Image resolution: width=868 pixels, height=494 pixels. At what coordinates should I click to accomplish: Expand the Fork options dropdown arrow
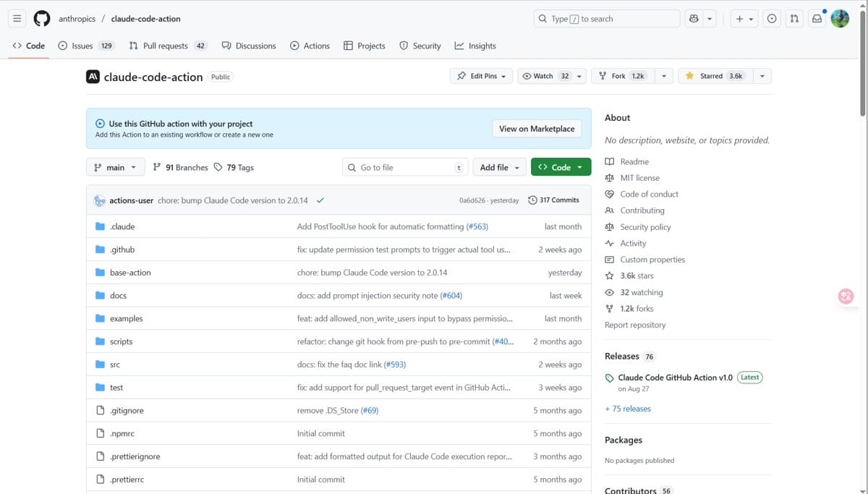[x=663, y=76]
